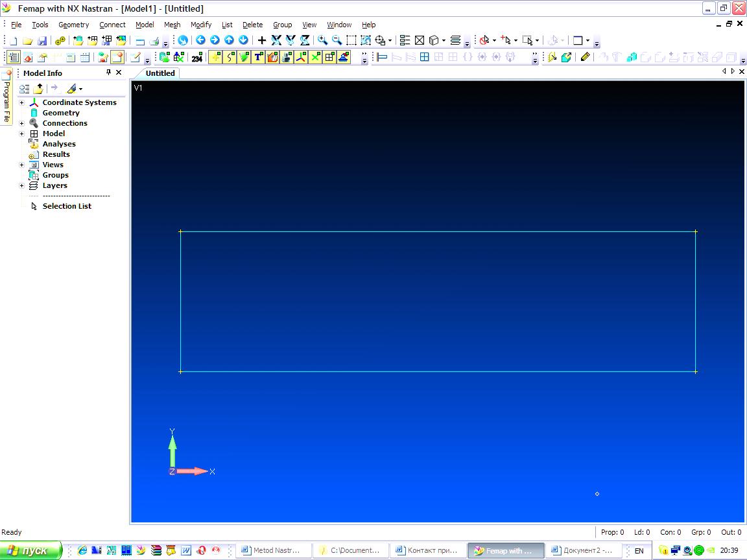
Task: Toggle text display T icon
Action: [258, 58]
